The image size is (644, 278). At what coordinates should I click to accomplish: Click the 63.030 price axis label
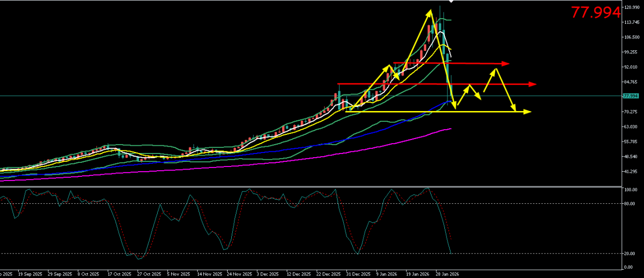point(632,127)
